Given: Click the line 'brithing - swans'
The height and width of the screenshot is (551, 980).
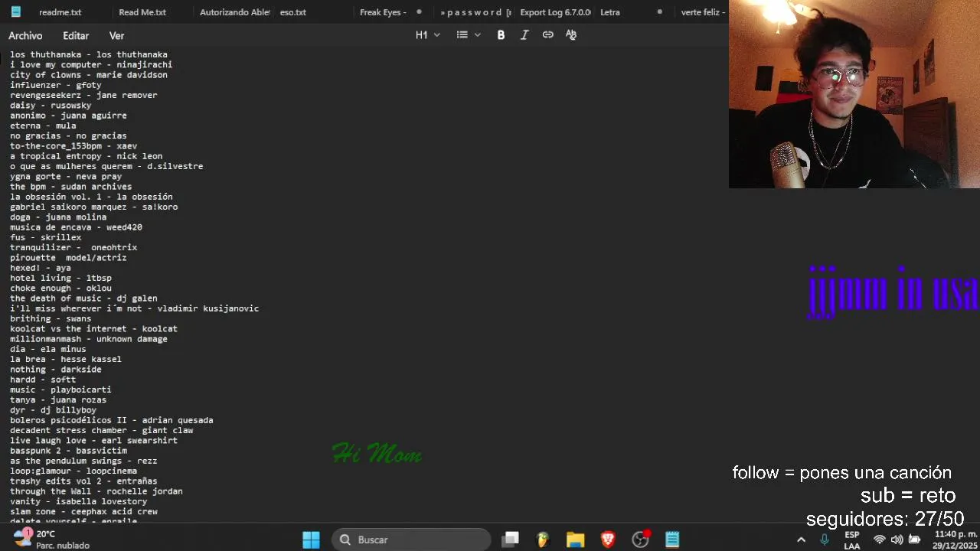Looking at the screenshot, I should pyautogui.click(x=51, y=318).
